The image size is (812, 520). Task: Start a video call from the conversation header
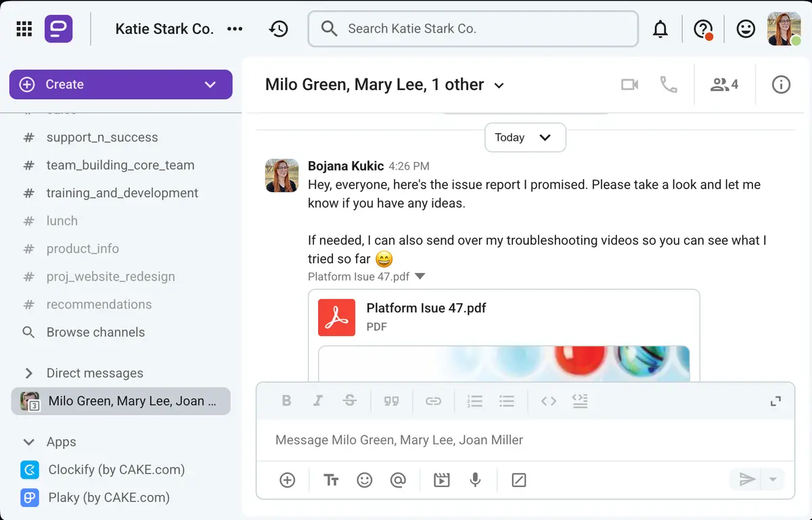coord(629,85)
